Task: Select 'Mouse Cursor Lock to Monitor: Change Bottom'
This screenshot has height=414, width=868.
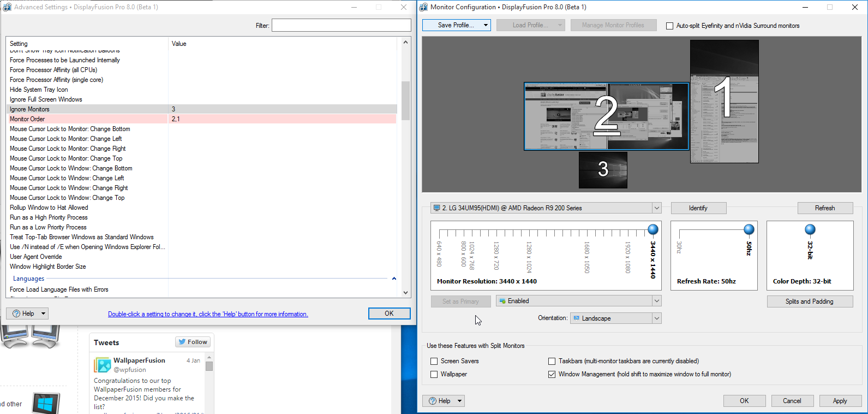Action: pyautogui.click(x=202, y=129)
